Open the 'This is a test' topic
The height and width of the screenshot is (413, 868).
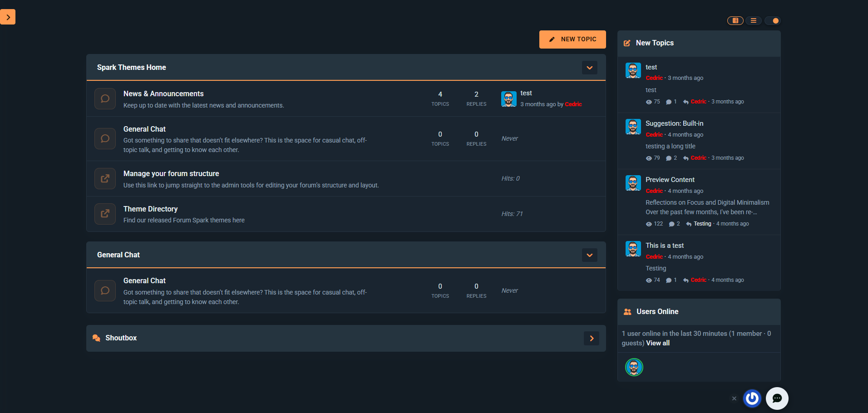[665, 246]
